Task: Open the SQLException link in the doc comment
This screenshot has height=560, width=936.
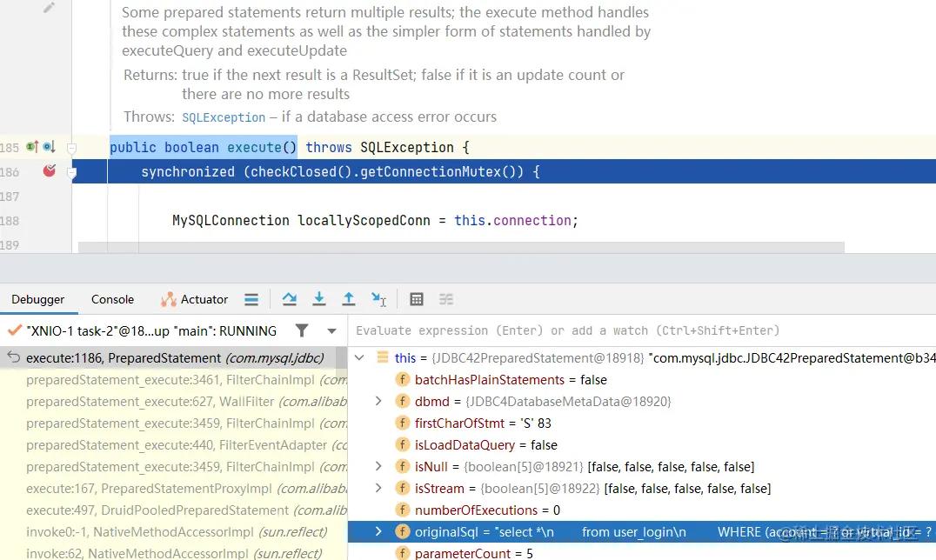Action: [x=224, y=117]
